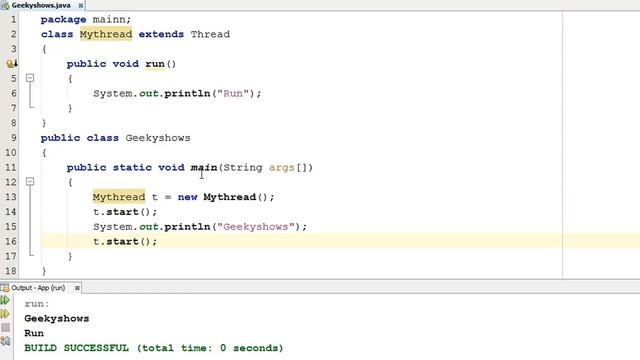This screenshot has width=640, height=360.
Task: Click 'package mainn;' on line 1
Action: 86,20
